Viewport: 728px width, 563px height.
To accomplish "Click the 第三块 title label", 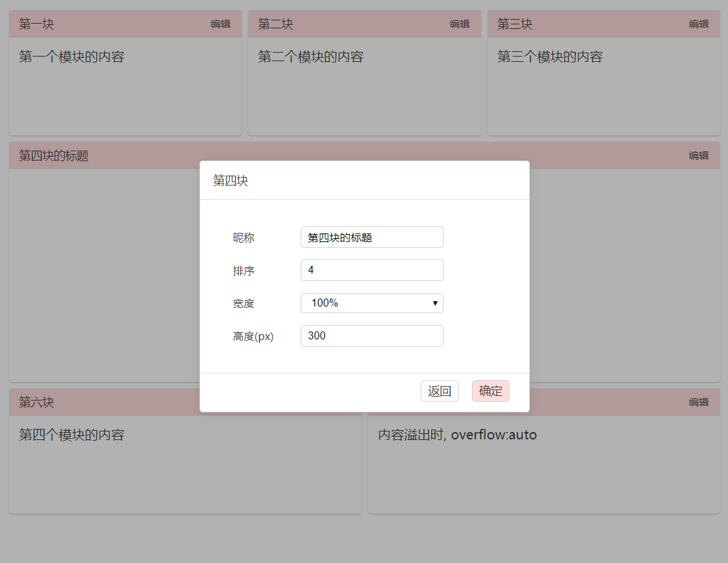I will pos(515,24).
